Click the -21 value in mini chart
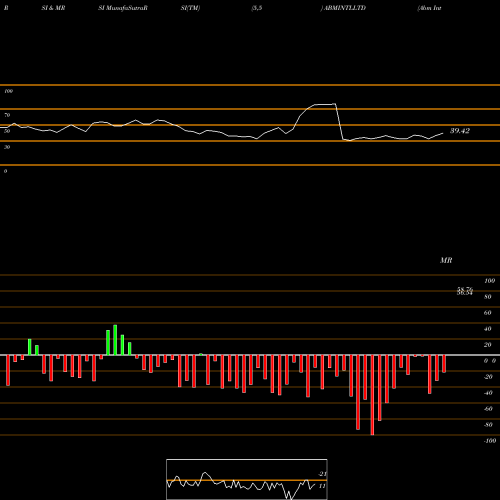500x500 pixels. pos(322,474)
